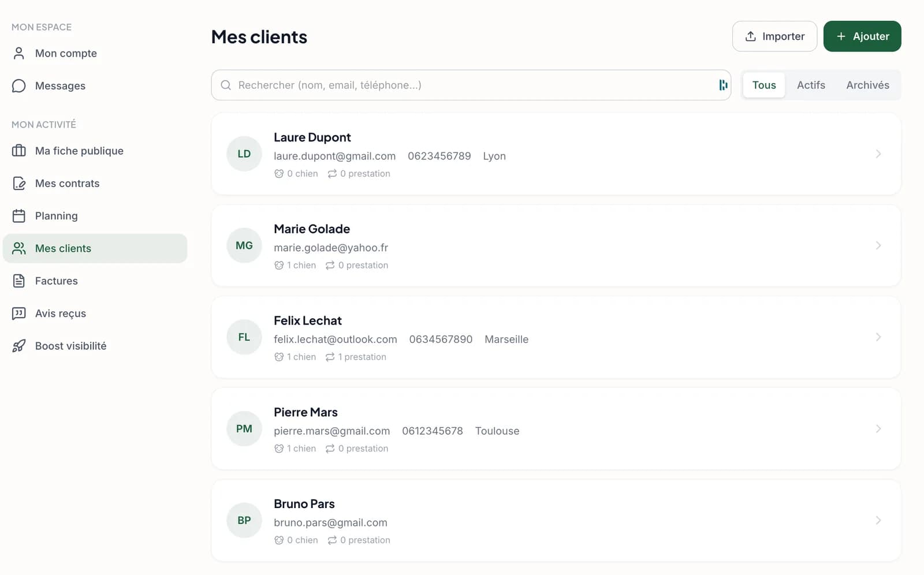Click the name Bruno Pars

tap(304, 504)
